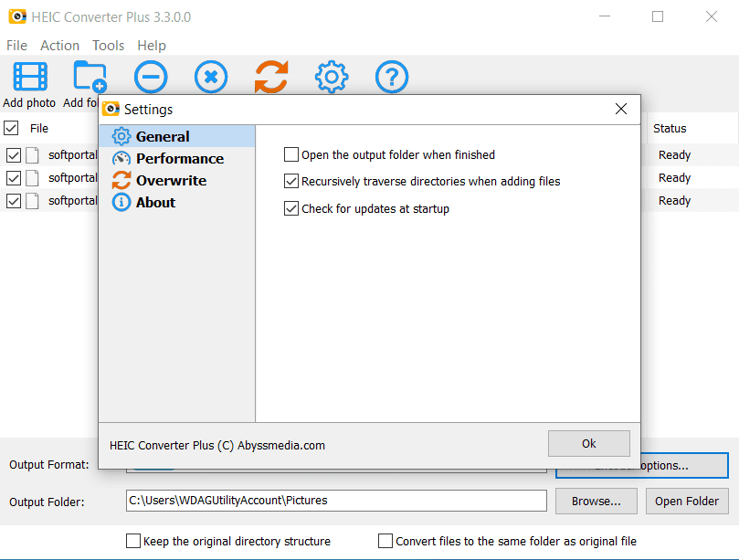Click the Status column header

[x=670, y=128]
